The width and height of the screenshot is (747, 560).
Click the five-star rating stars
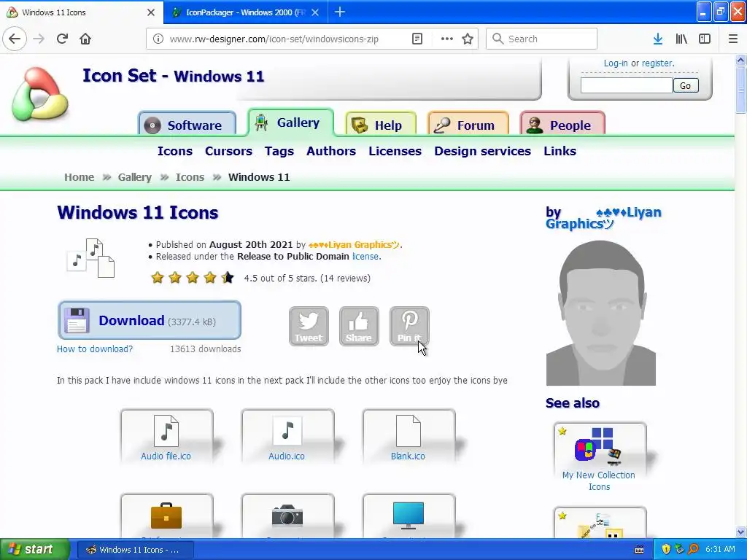[x=193, y=278]
